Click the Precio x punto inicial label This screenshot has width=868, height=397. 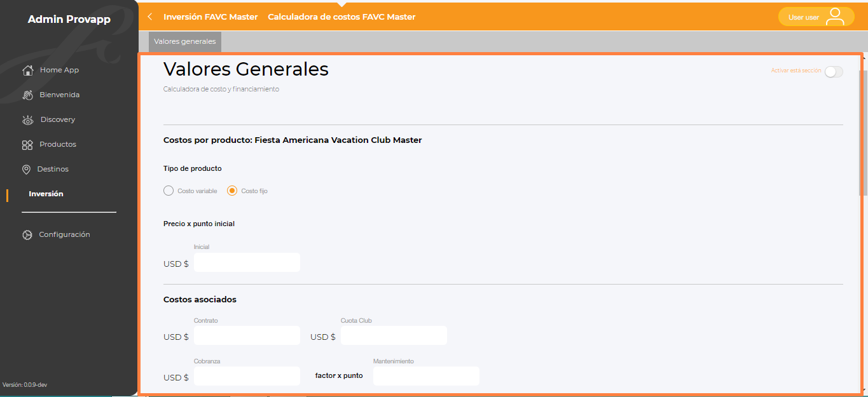coord(199,224)
